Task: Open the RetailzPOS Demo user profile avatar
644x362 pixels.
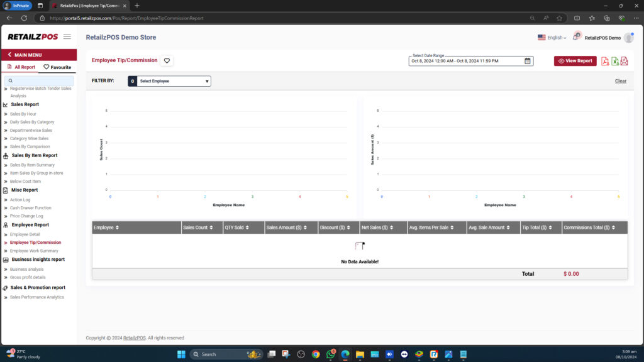Action: point(628,37)
